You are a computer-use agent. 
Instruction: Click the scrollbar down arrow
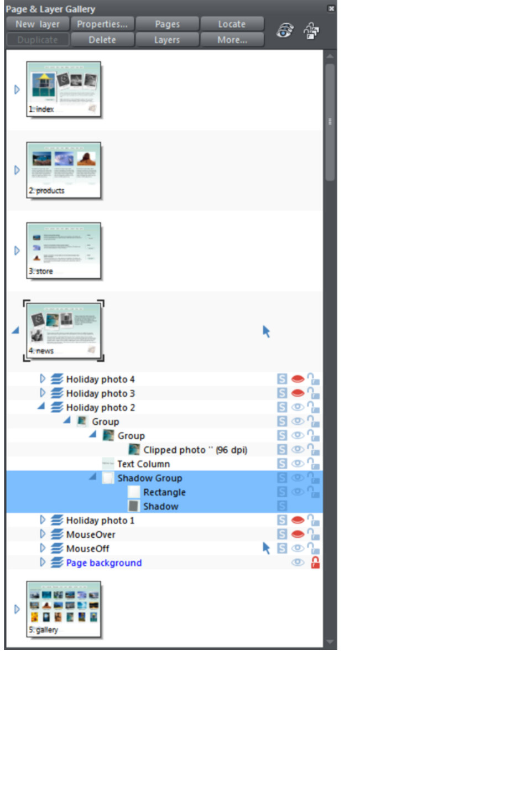[330, 642]
